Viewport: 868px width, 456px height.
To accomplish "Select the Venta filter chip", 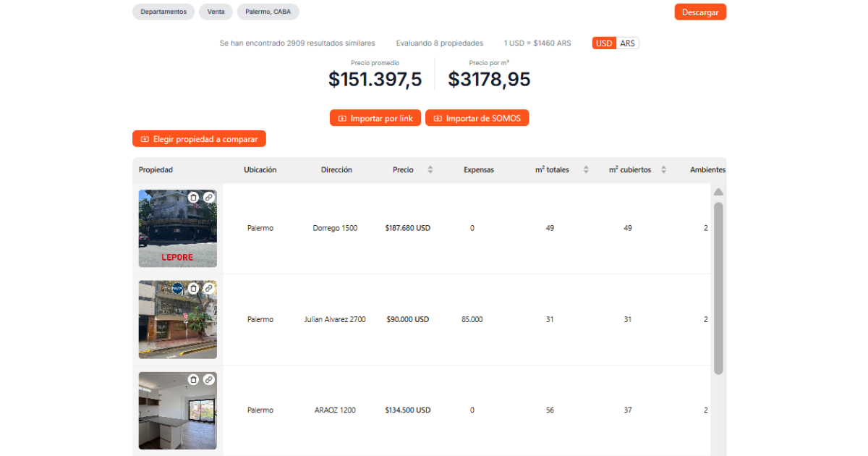I will click(x=216, y=12).
